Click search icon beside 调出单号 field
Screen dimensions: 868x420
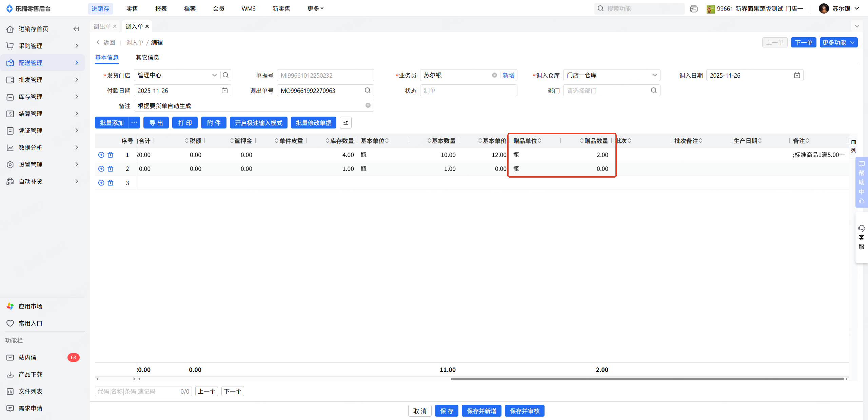coord(368,91)
